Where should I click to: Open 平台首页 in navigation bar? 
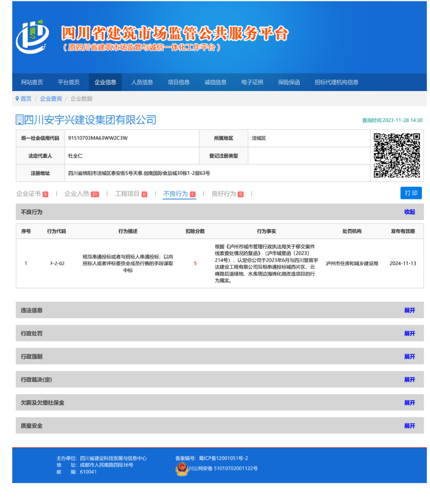pyautogui.click(x=69, y=82)
